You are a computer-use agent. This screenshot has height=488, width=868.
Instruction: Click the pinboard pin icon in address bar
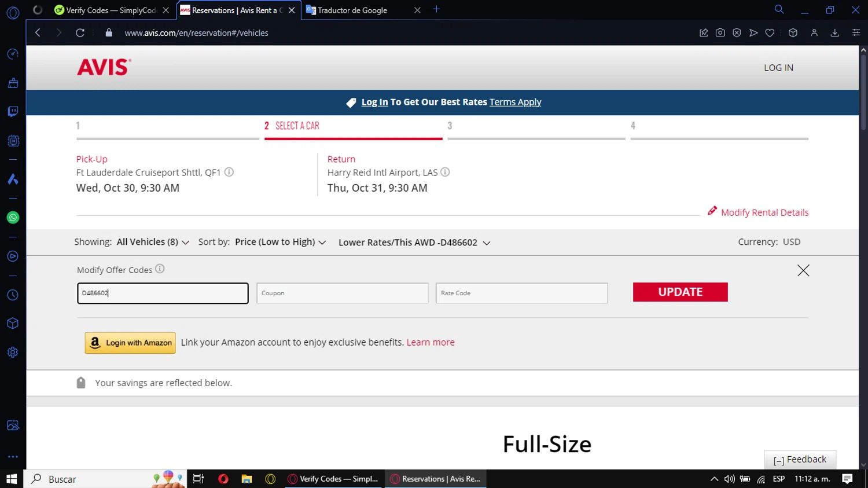pos(704,33)
